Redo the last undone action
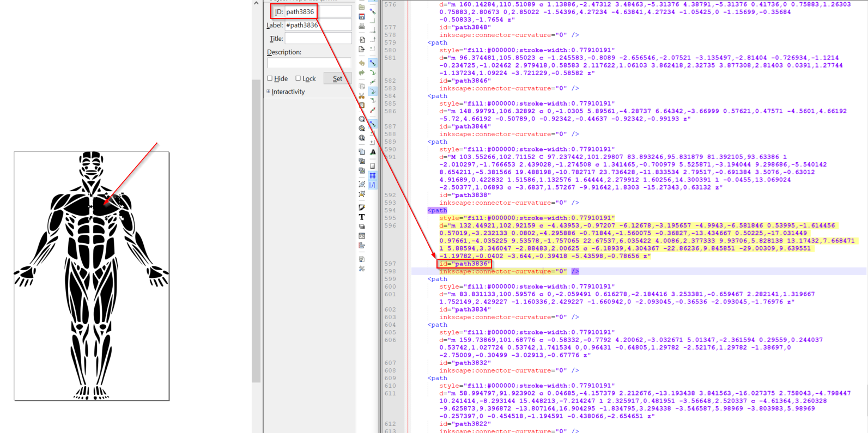 362,72
